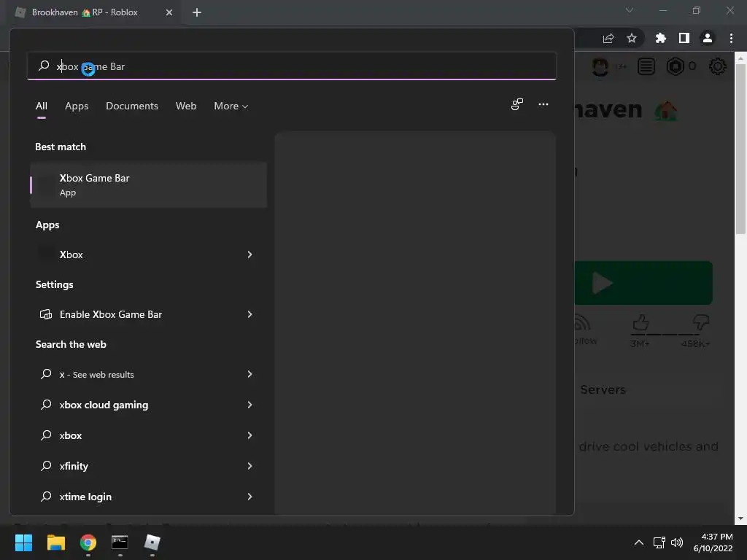Viewport: 747px width, 560px height.
Task: Open Roblox from the taskbar
Action: [152, 542]
